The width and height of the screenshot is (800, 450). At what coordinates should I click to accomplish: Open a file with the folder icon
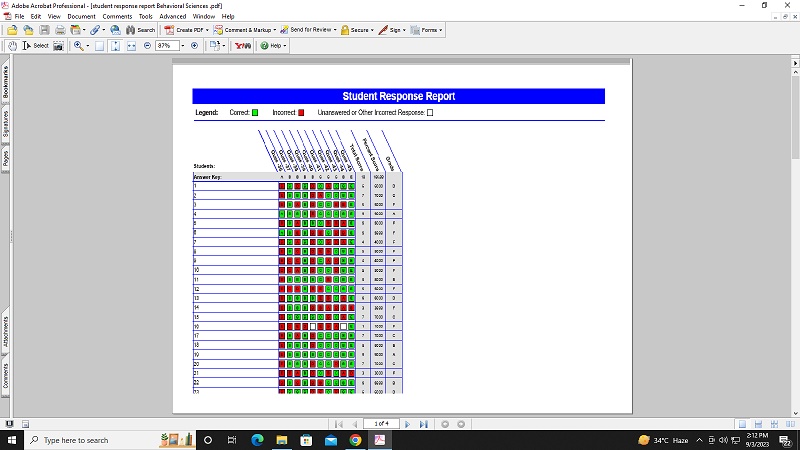(12, 30)
